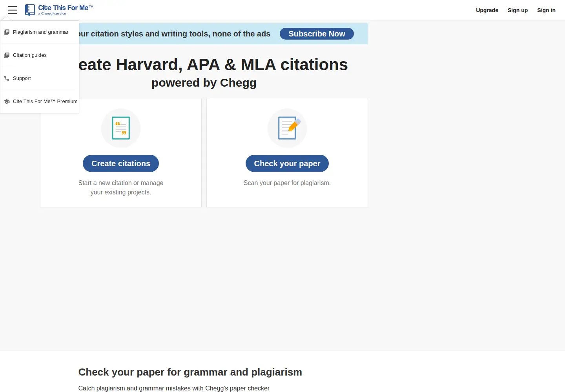565x392 pixels.
Task: Click the banner text about citation styles
Action: [175, 34]
